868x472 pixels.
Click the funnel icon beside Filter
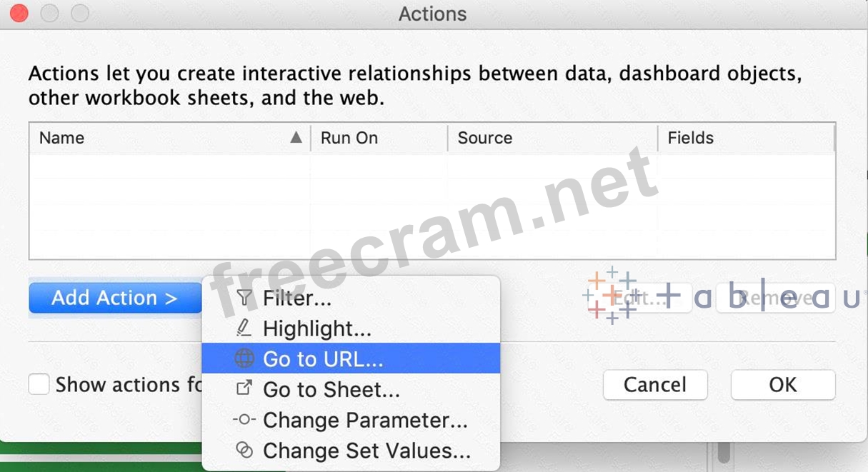pos(244,298)
